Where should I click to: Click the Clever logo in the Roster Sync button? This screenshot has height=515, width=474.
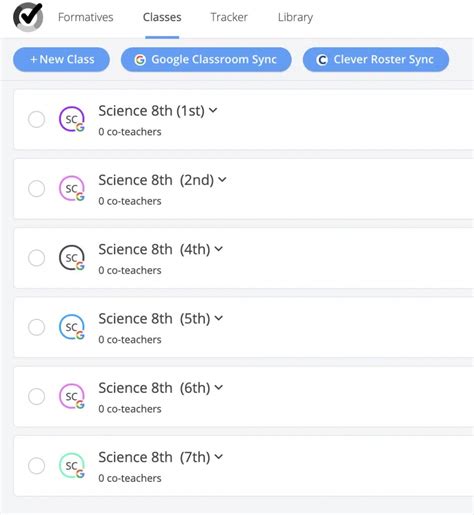point(322,60)
